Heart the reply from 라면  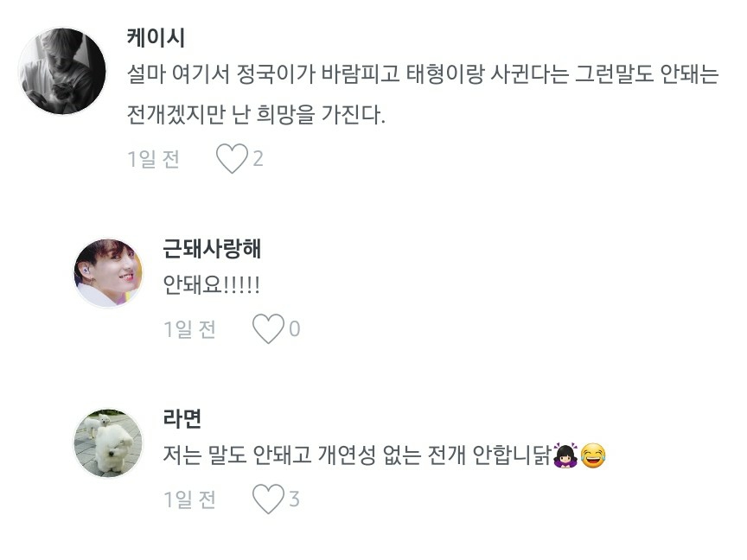click(268, 499)
